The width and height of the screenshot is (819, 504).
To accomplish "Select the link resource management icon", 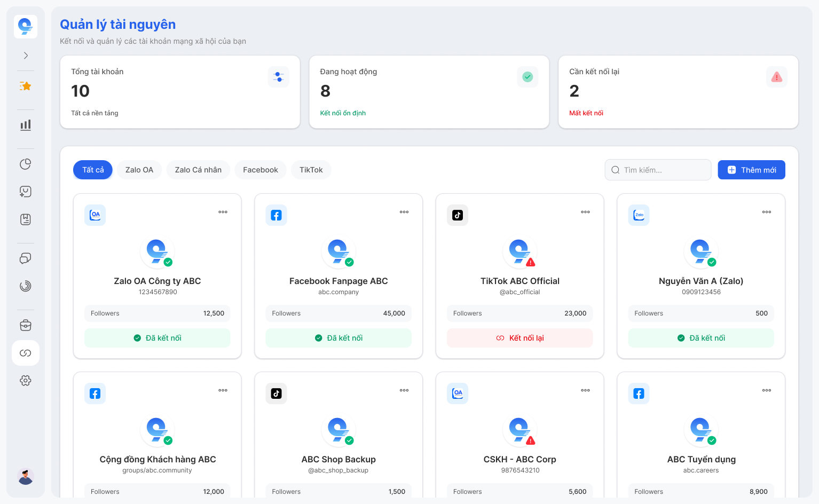I will pos(26,353).
